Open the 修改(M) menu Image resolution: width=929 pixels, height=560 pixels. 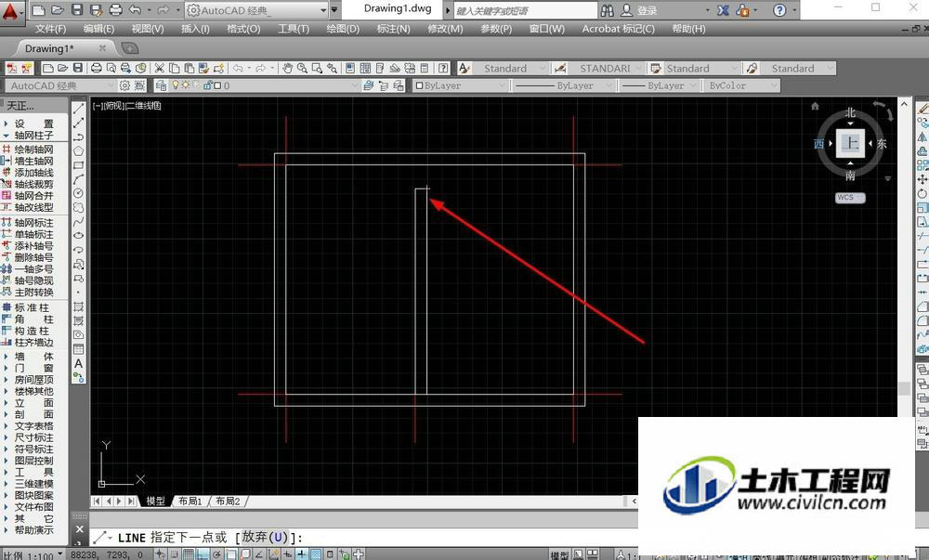(x=445, y=29)
